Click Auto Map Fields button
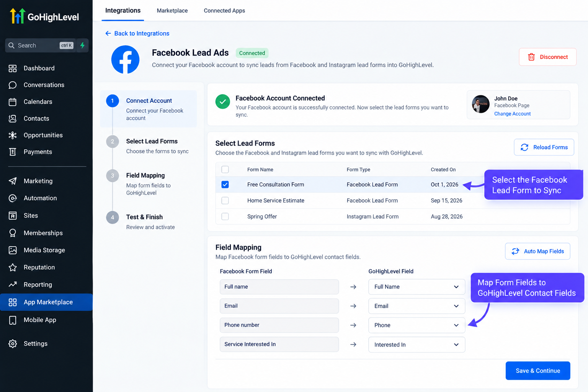The width and height of the screenshot is (588, 392). pos(537,252)
